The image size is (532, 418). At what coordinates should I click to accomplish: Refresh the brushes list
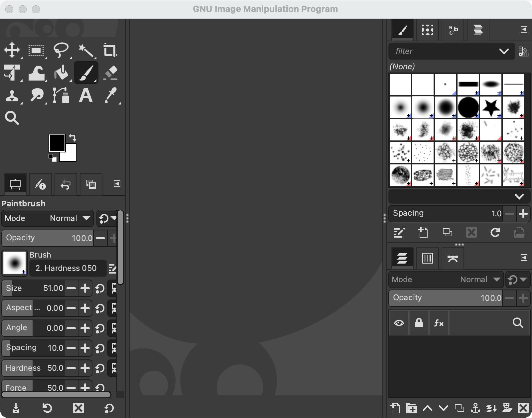click(495, 233)
